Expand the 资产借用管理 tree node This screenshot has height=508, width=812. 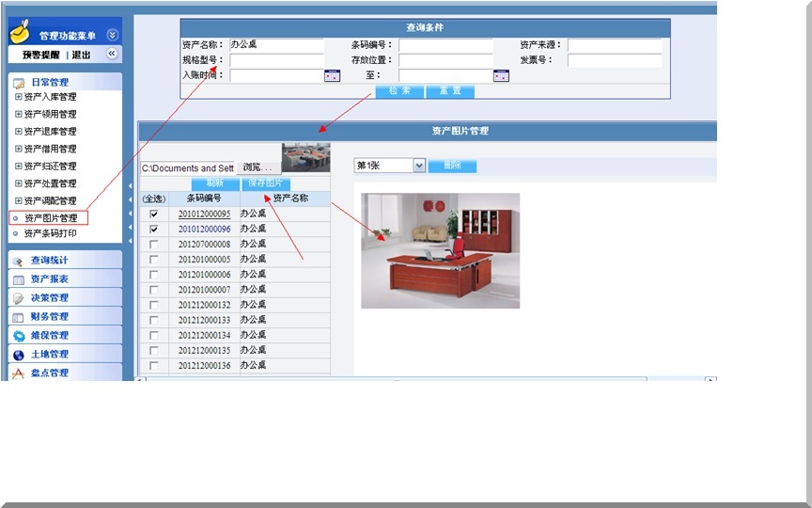(x=18, y=149)
